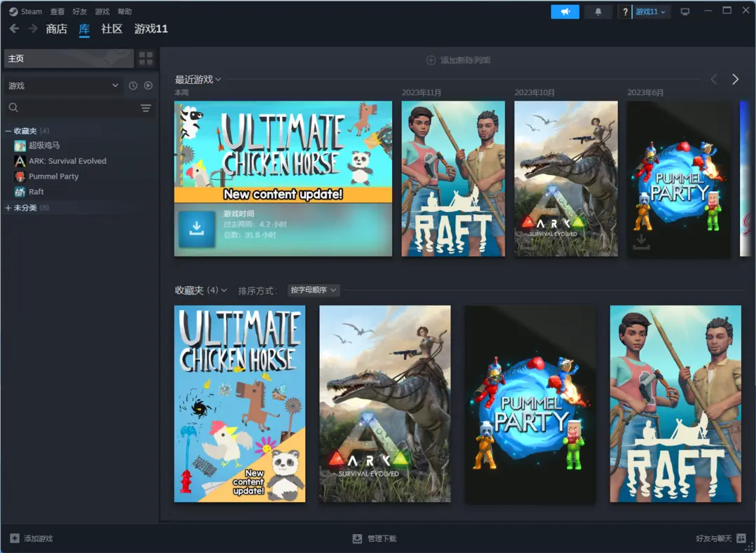Sort by recent activity clock icon

coord(133,85)
